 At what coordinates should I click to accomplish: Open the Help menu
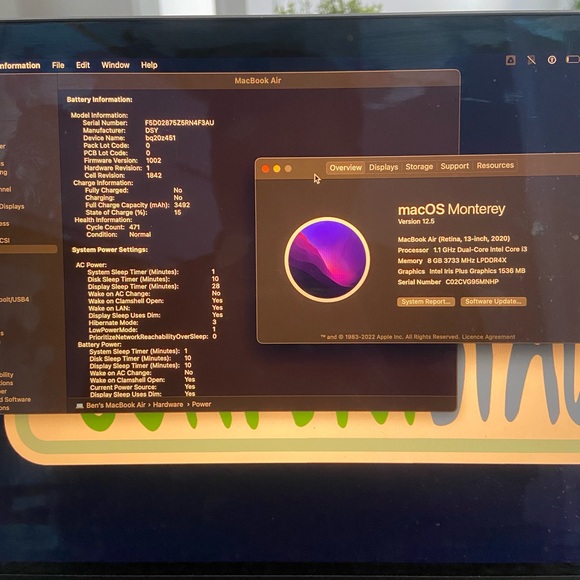pyautogui.click(x=149, y=65)
